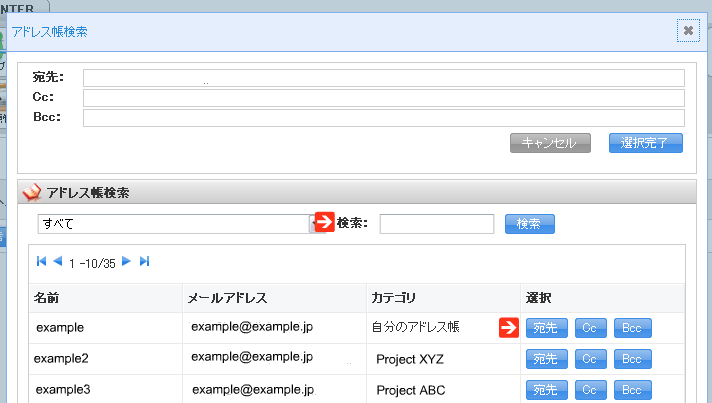Go to last page of results

pos(144,261)
